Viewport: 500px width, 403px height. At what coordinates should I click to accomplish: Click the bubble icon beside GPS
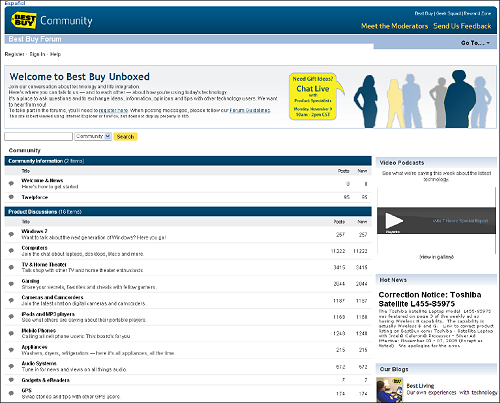11,393
